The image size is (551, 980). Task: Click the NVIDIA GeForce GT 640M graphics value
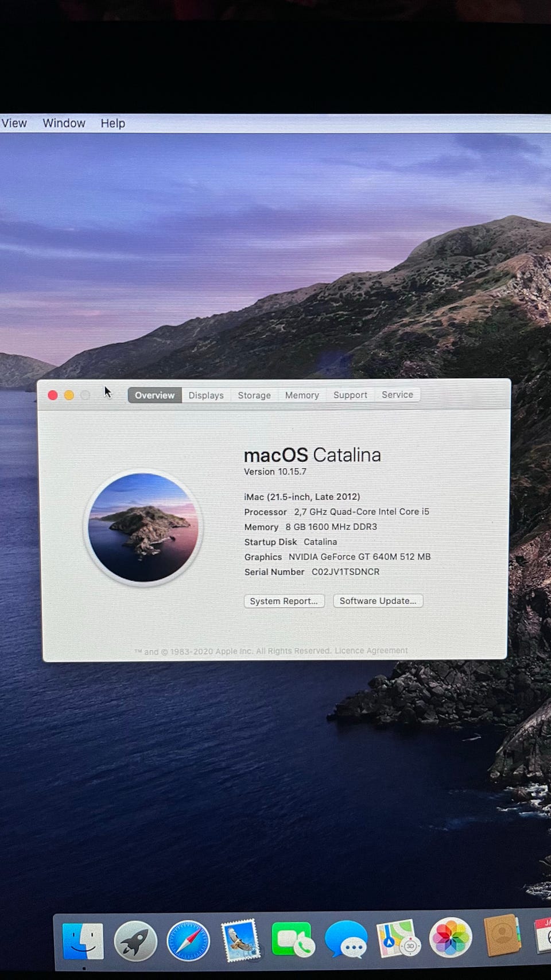tap(359, 557)
